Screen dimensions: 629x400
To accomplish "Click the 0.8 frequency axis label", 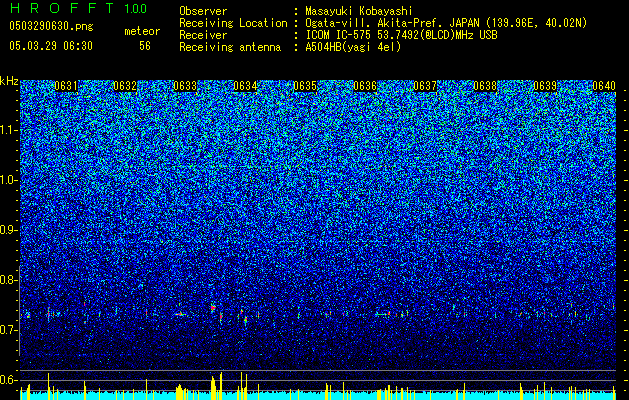I will click(8, 280).
